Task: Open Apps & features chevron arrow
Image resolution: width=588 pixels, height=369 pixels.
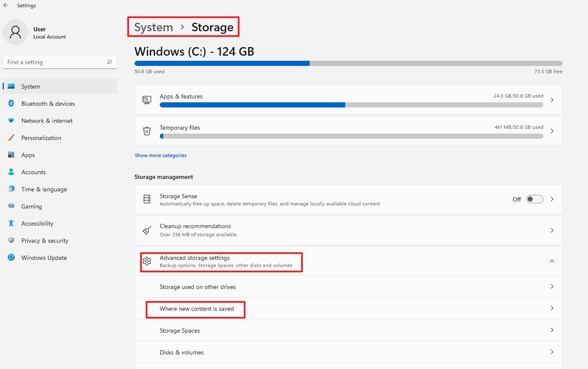Action: pyautogui.click(x=552, y=100)
